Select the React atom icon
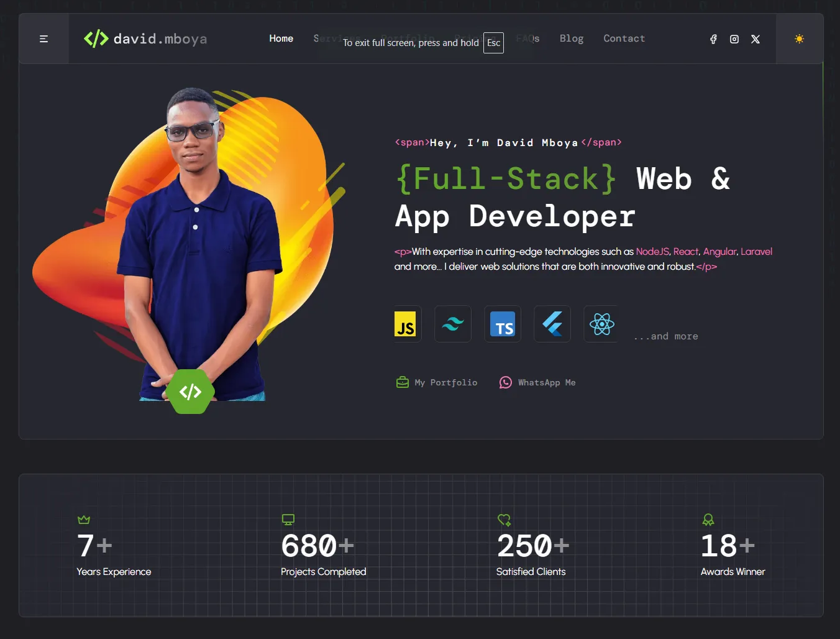Viewport: 840px width, 639px height. click(x=601, y=324)
